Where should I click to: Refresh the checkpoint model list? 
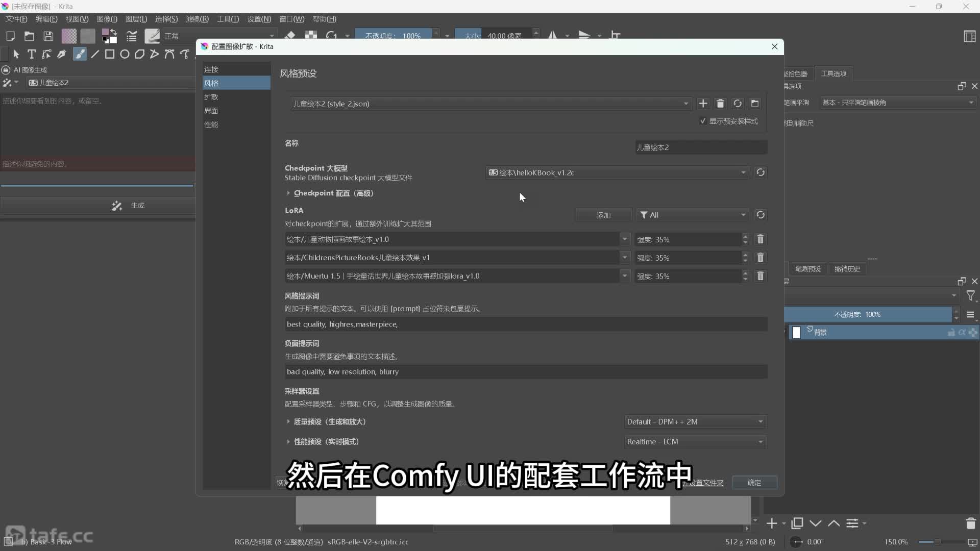coord(761,172)
